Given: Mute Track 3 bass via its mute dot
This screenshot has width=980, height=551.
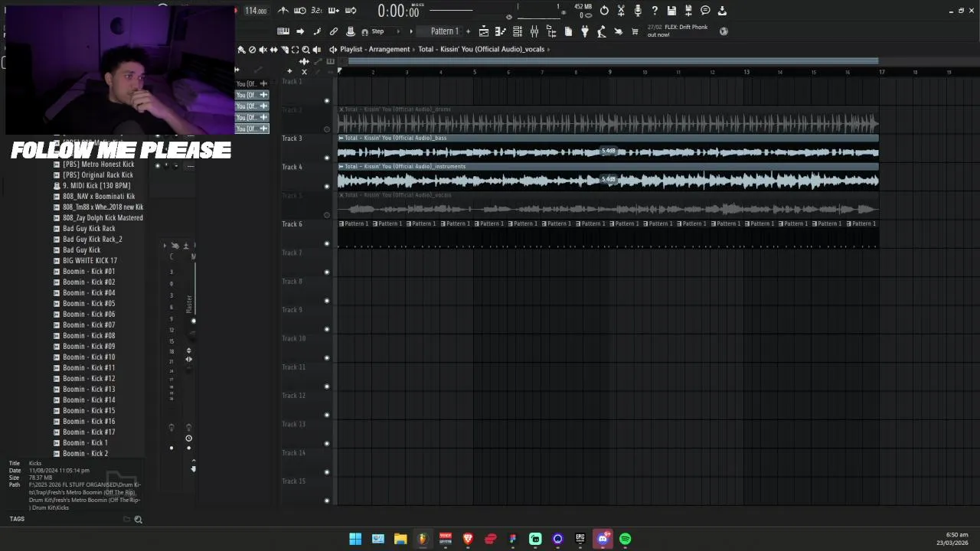Looking at the screenshot, I should point(327,158).
